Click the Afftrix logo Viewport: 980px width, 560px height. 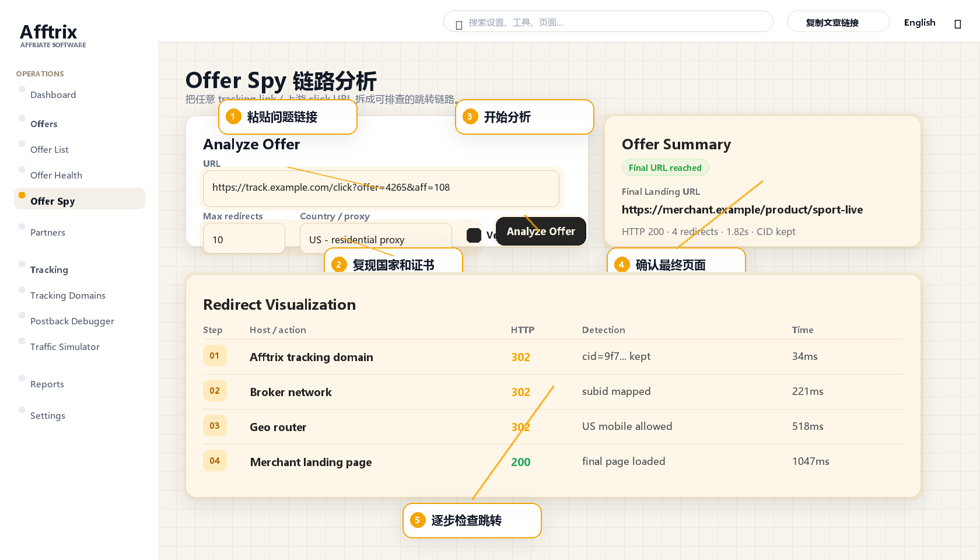tap(52, 35)
